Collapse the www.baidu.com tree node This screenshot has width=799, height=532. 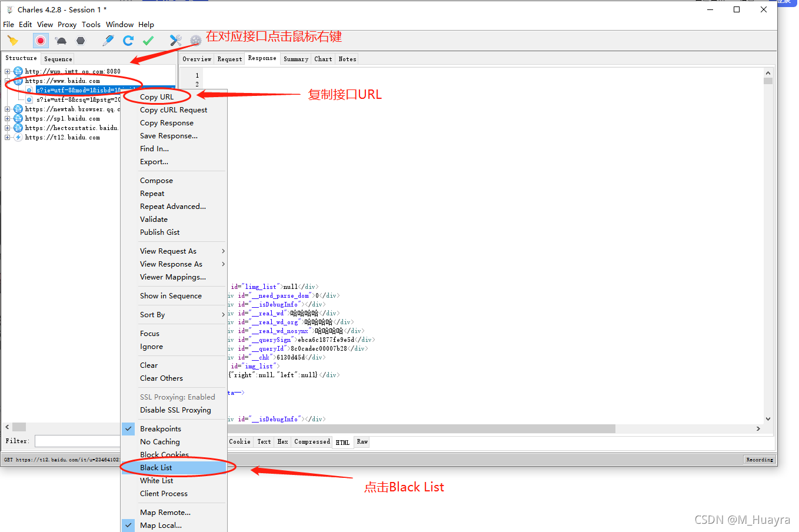click(x=7, y=81)
